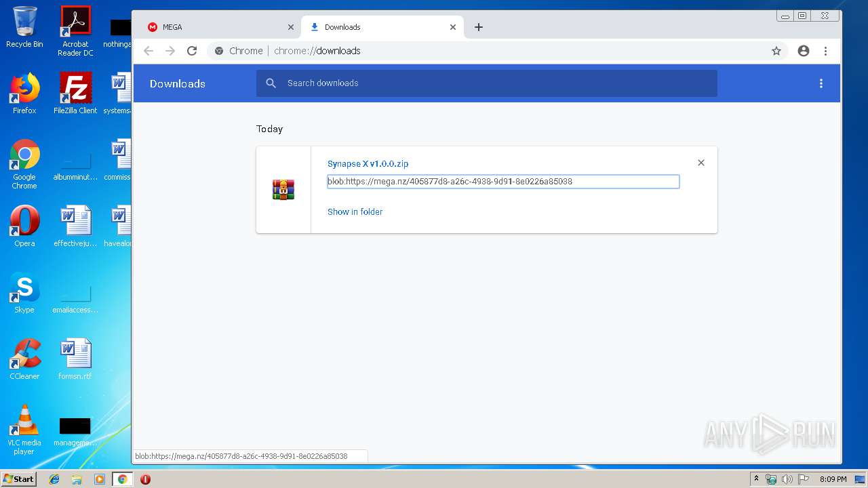Open the Windows Start menu
Image resolution: width=868 pixels, height=488 pixels.
18,479
